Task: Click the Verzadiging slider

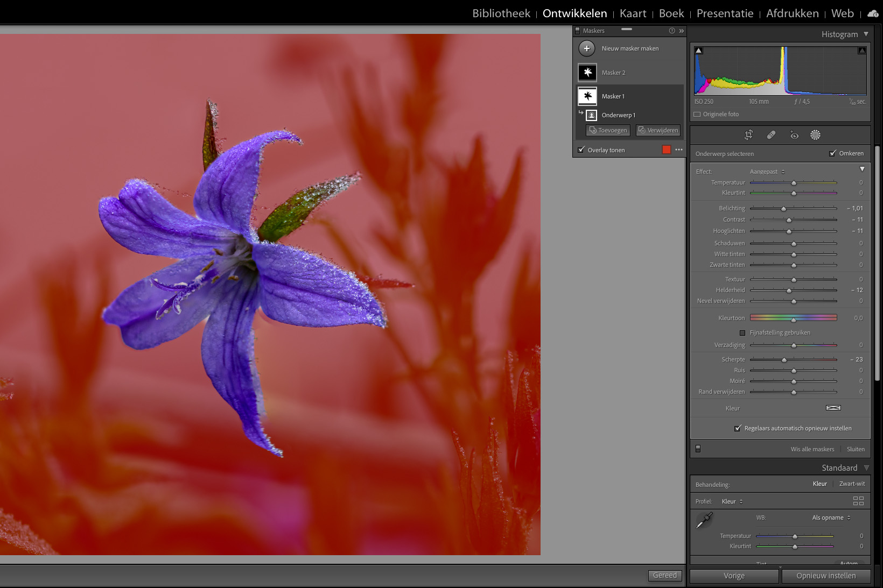Action: point(794,345)
